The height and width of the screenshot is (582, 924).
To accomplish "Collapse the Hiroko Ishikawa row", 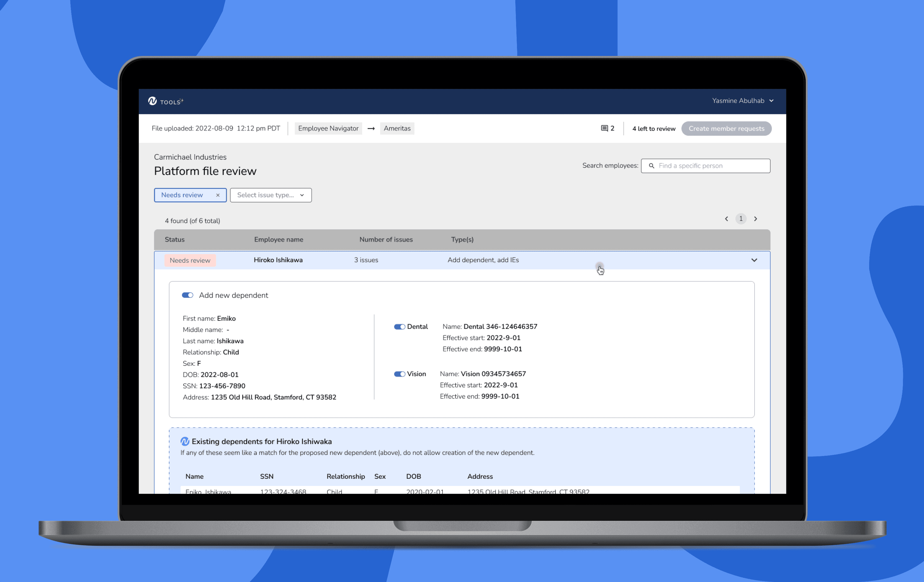I will click(754, 260).
